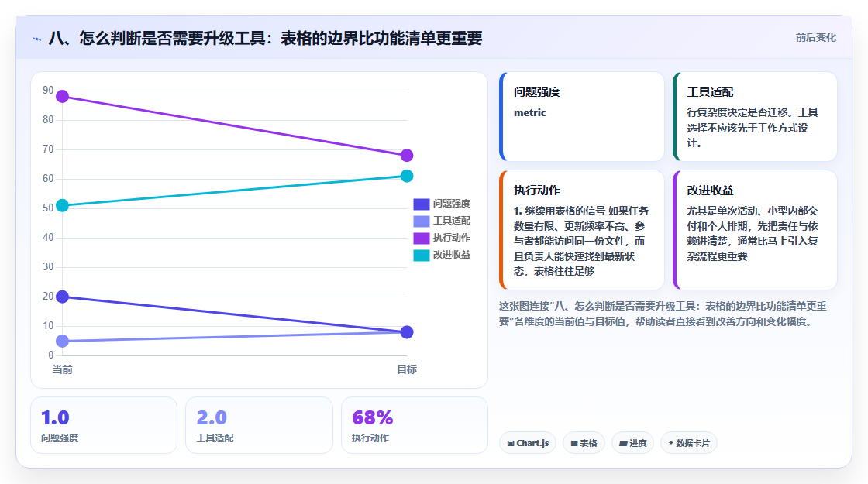Screen dimensions: 868x484
Task: Select the 数据卡片 tag pill
Action: 689,443
